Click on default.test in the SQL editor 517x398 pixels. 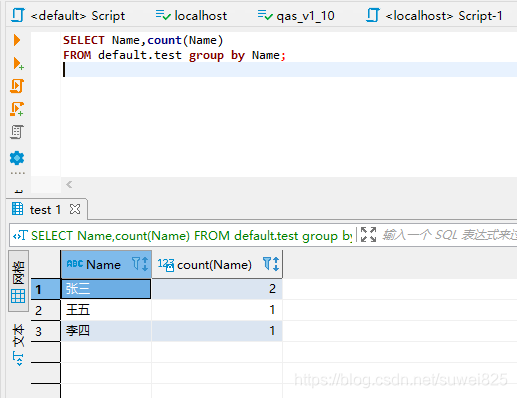(x=140, y=55)
